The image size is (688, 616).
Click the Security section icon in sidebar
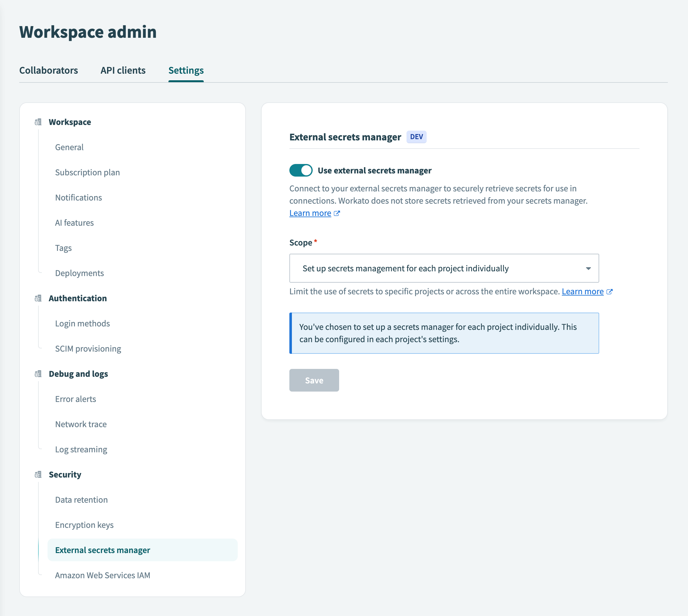[38, 475]
